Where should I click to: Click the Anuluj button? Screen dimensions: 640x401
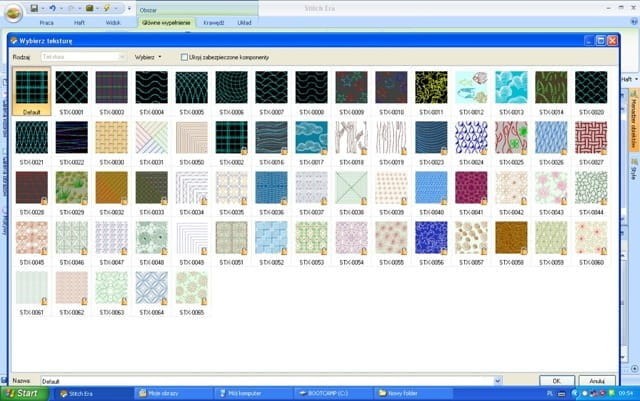pos(597,381)
